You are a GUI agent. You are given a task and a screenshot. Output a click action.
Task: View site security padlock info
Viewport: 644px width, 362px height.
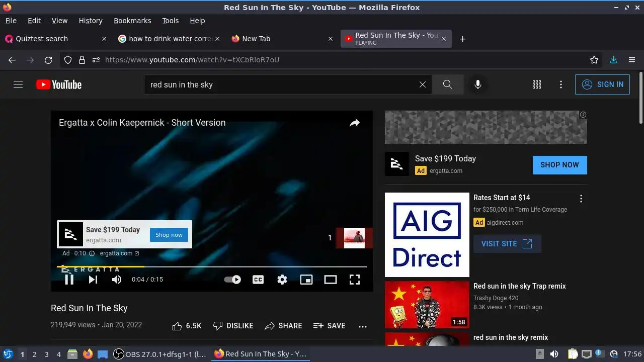[x=82, y=60]
